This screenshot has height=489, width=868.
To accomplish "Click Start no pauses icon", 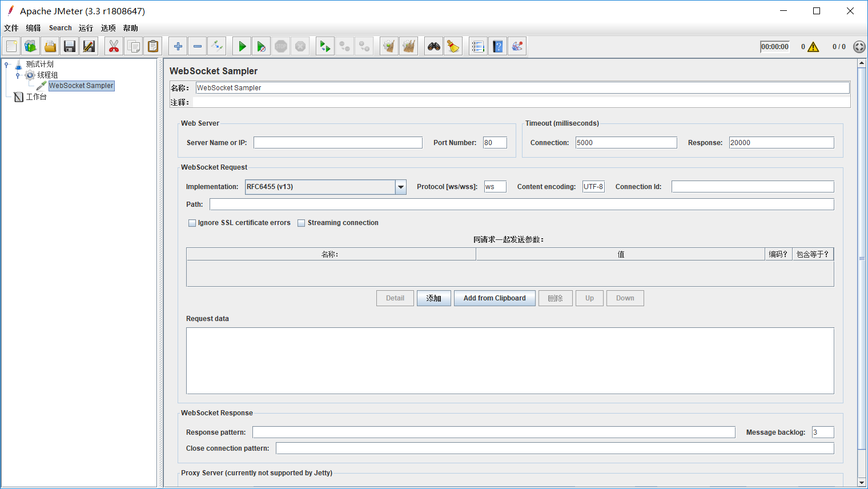I will tap(262, 46).
